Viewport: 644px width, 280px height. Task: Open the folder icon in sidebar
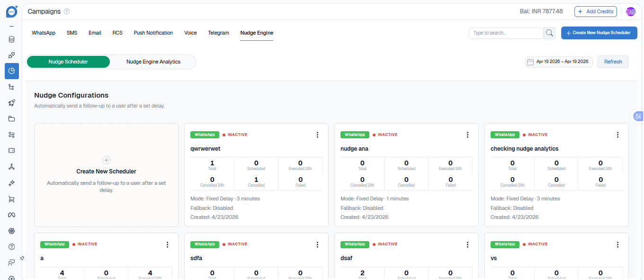[x=12, y=119]
